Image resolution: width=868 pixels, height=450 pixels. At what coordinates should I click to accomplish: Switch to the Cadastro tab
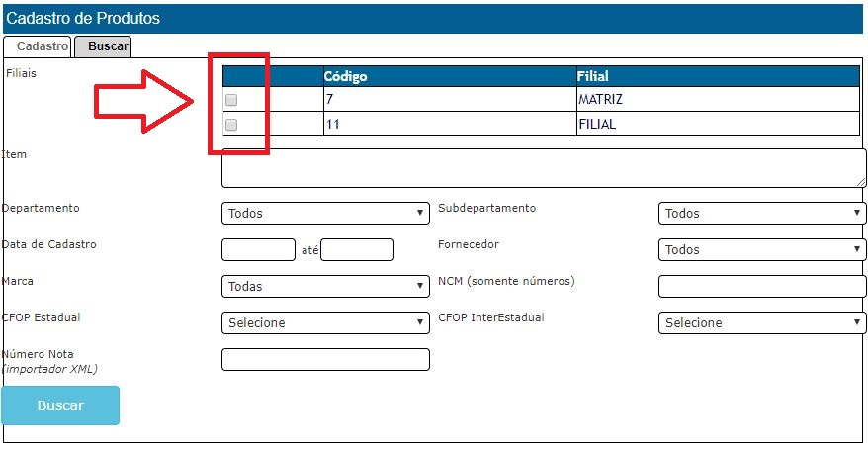(x=37, y=45)
